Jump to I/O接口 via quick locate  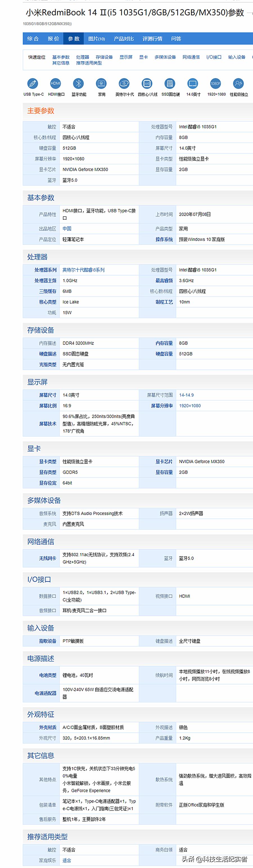click(x=214, y=57)
